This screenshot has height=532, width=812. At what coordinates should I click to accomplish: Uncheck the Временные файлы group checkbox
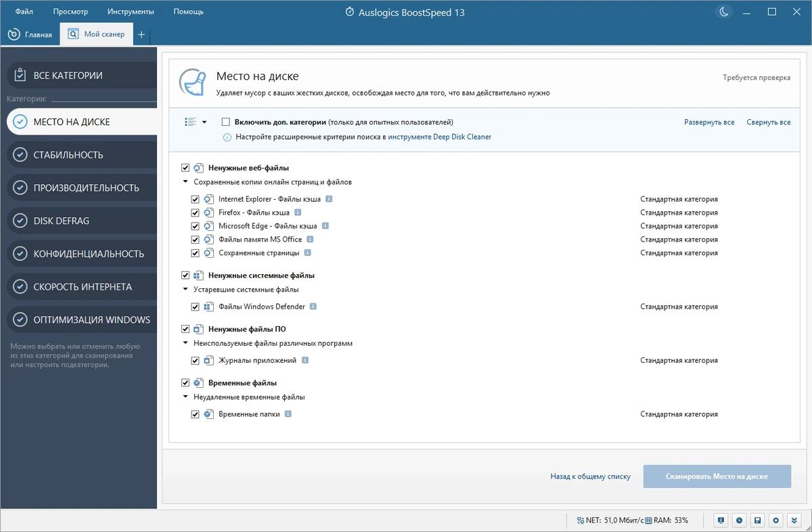[185, 383]
